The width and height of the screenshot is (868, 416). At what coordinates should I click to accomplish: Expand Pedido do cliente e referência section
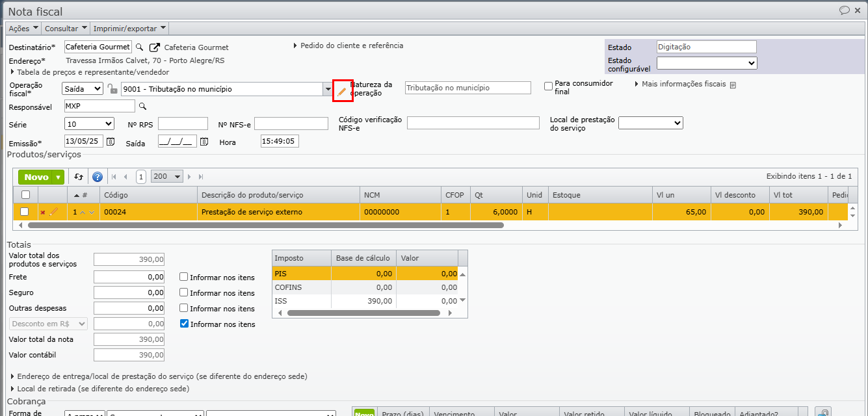coord(348,45)
